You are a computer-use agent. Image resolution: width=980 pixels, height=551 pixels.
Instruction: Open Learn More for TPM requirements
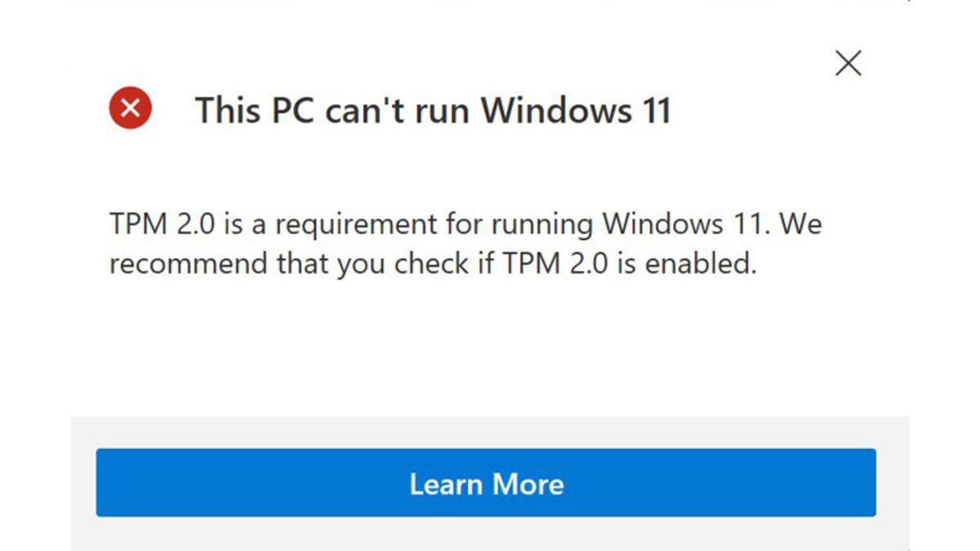[x=488, y=484]
